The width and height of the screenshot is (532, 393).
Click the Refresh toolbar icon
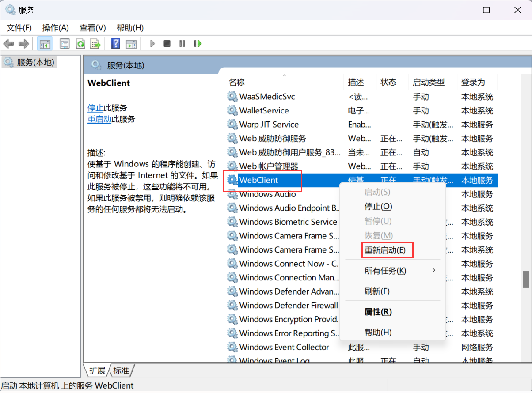[80, 44]
